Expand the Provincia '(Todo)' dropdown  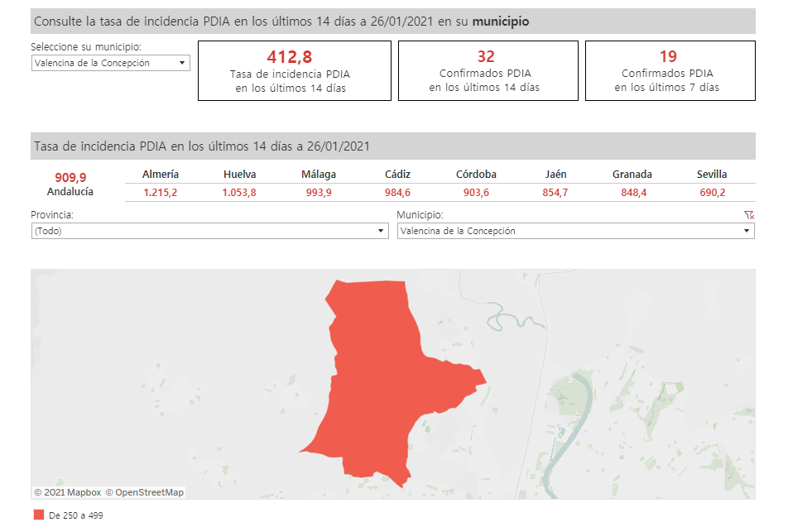click(209, 232)
